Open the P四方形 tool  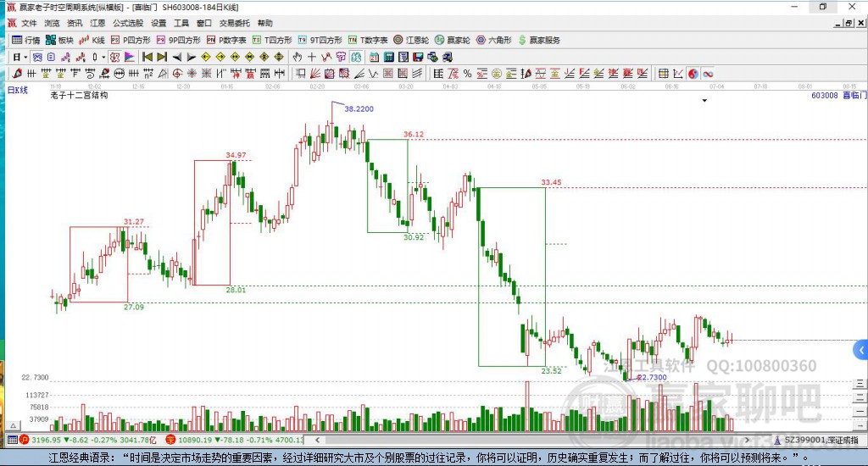click(131, 40)
